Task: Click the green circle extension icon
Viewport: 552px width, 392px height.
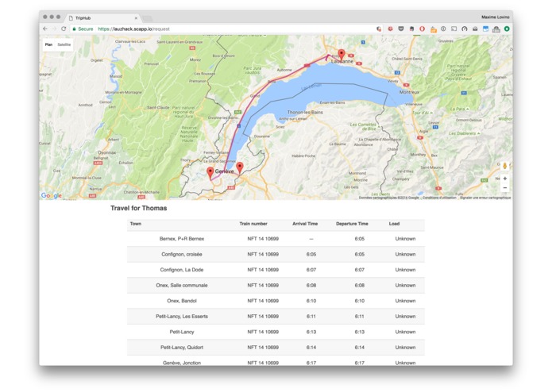Action: [x=507, y=29]
